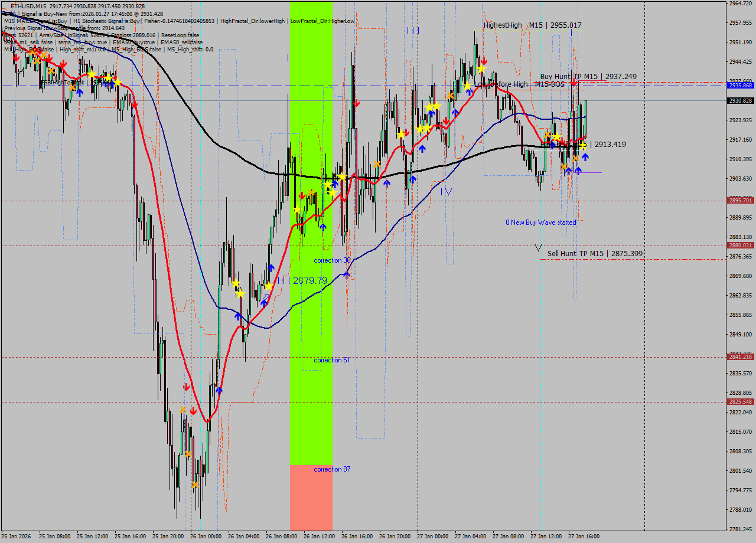This screenshot has width=756, height=543.
Task: Click the correction 61 label
Action: tap(332, 360)
